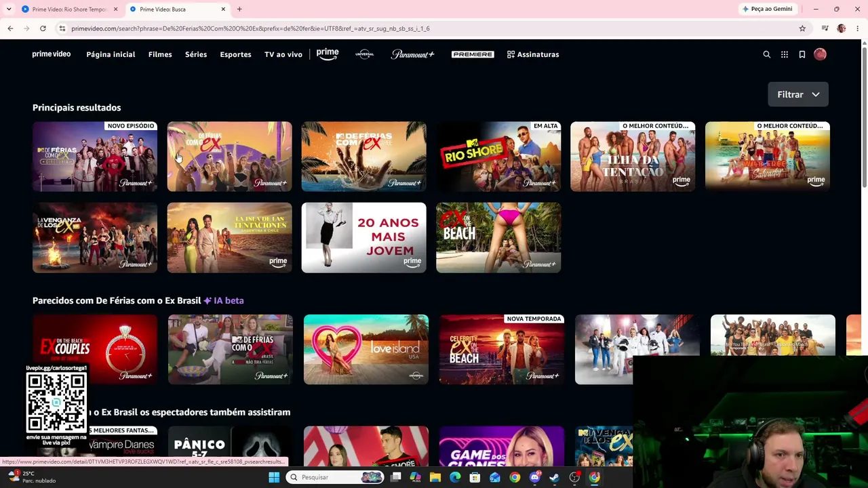Select the Prime Video: Busca tab
Viewport: 868px width, 488px height.
178,9
